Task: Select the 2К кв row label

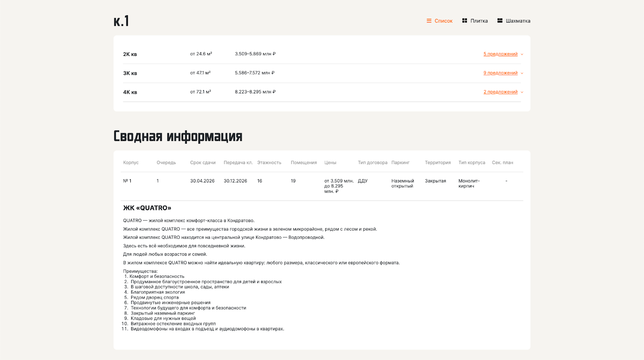Action: pos(130,54)
